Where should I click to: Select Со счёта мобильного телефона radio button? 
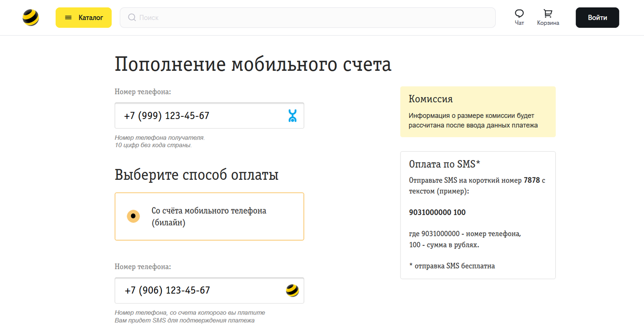(x=133, y=216)
